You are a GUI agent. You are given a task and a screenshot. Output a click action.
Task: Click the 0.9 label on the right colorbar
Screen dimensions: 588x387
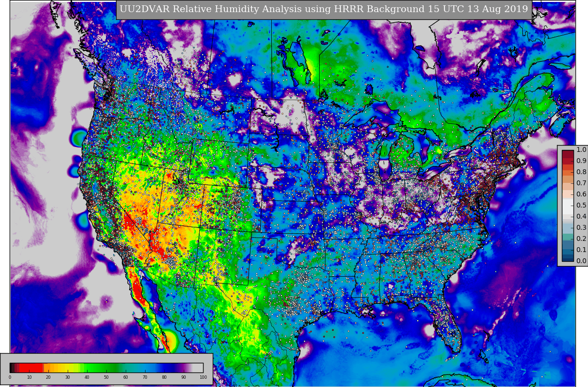click(581, 161)
